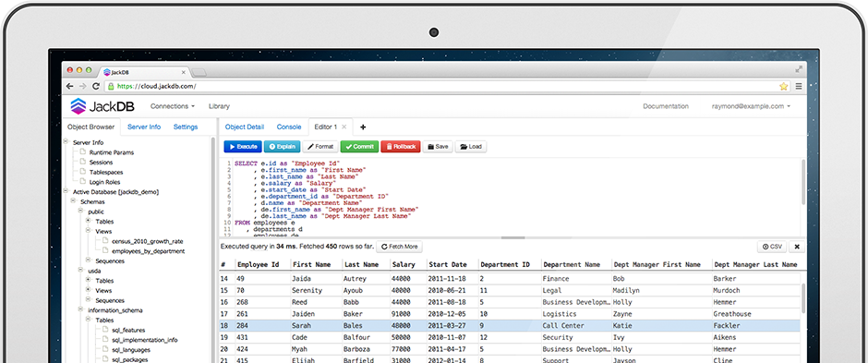The height and width of the screenshot is (363, 868).
Task: Save the current query
Action: (x=438, y=147)
